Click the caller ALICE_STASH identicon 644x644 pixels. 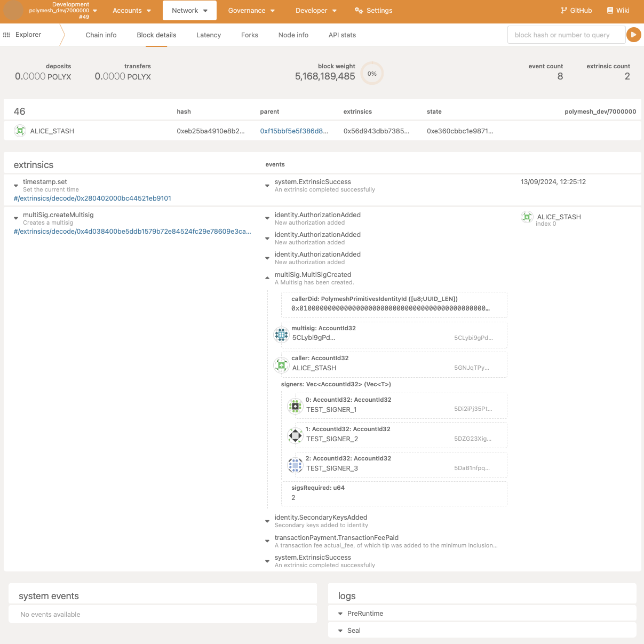click(x=281, y=365)
